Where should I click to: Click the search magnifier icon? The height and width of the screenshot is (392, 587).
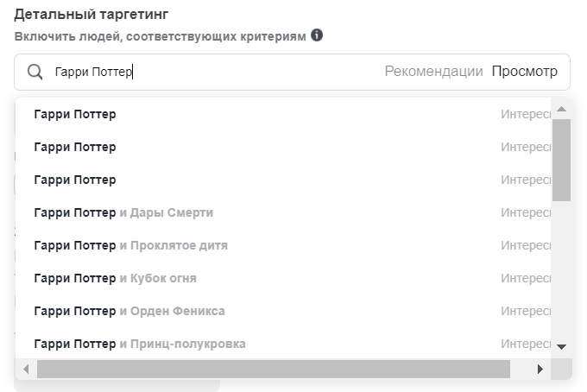35,72
